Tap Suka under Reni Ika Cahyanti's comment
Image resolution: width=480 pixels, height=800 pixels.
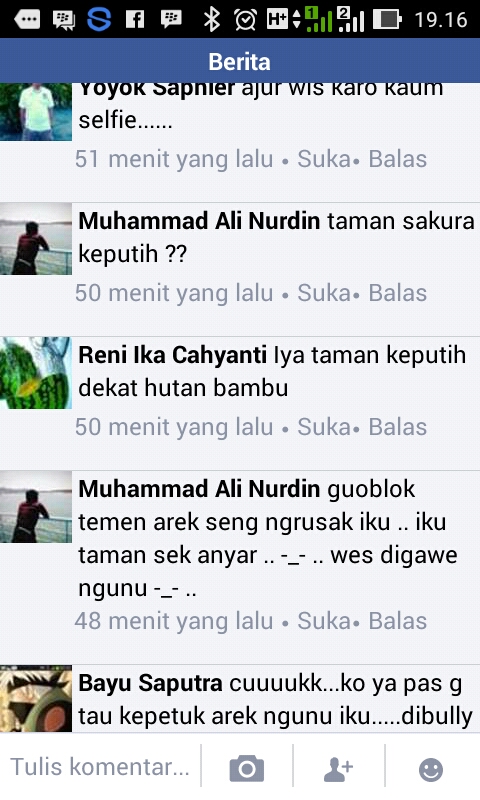click(324, 427)
